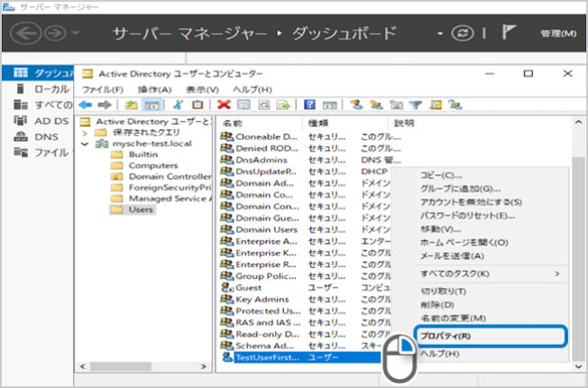Click the Up one level folder icon

tap(132, 105)
